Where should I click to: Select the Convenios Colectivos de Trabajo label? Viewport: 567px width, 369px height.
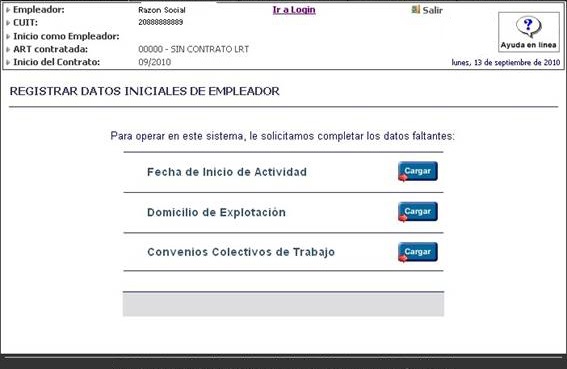coord(241,252)
